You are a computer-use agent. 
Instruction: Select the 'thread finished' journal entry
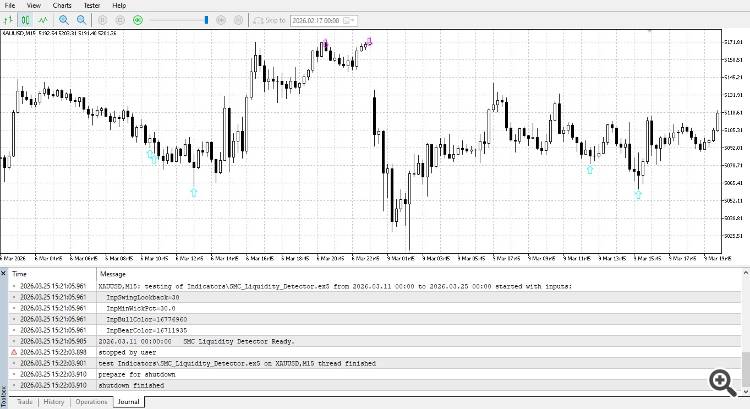[375, 363]
